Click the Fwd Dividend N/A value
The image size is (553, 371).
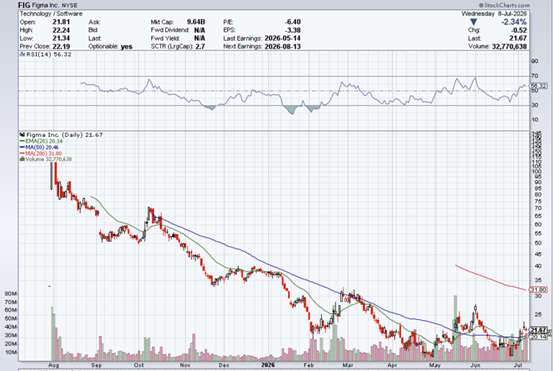pos(199,30)
